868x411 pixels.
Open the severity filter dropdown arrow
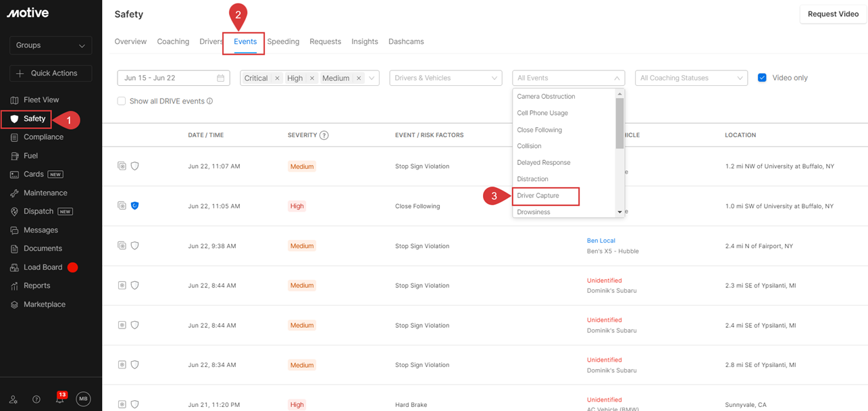(x=372, y=78)
